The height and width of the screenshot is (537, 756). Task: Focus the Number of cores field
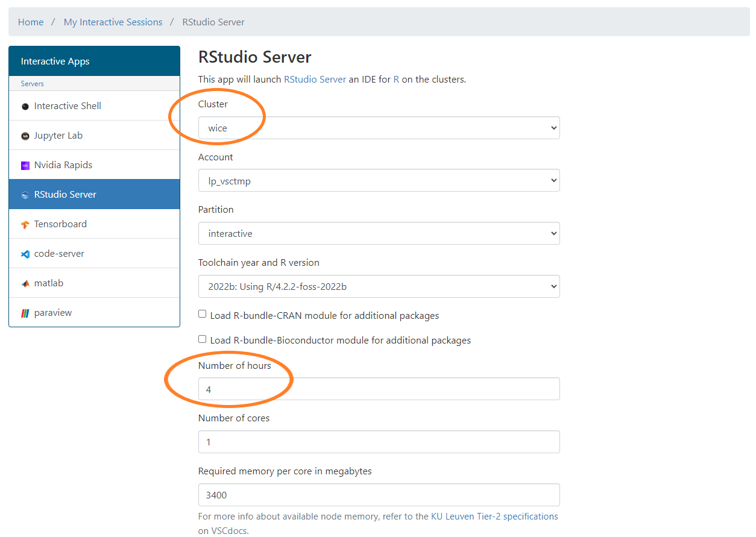click(x=379, y=442)
